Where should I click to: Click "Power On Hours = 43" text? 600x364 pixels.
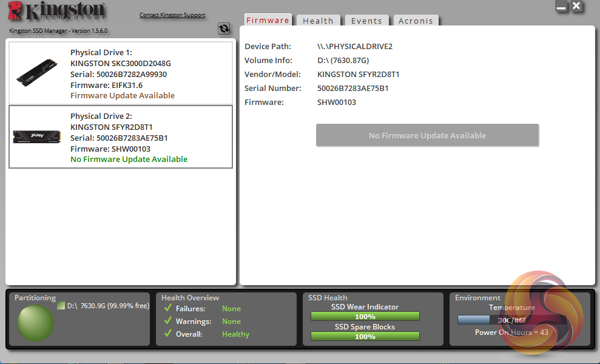[x=511, y=332]
